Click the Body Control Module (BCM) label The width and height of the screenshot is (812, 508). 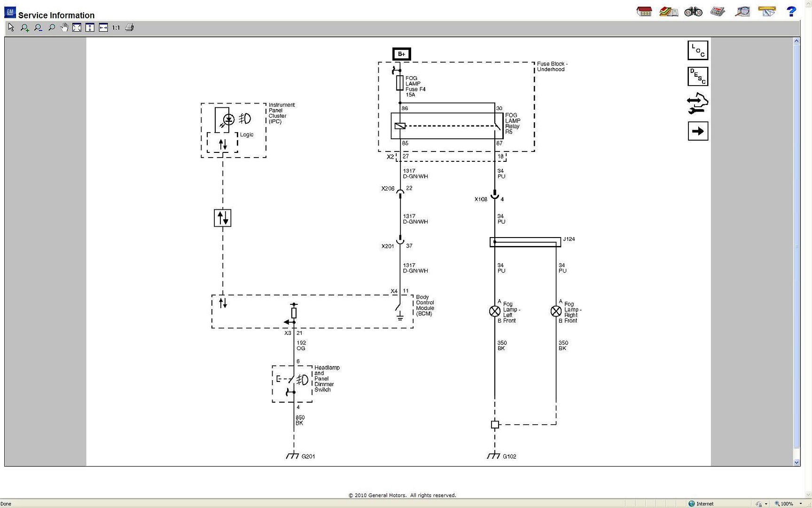[x=425, y=305]
